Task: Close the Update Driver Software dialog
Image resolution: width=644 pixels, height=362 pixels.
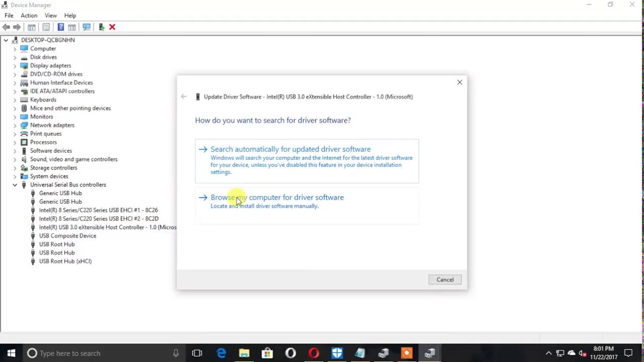Action: (x=459, y=82)
